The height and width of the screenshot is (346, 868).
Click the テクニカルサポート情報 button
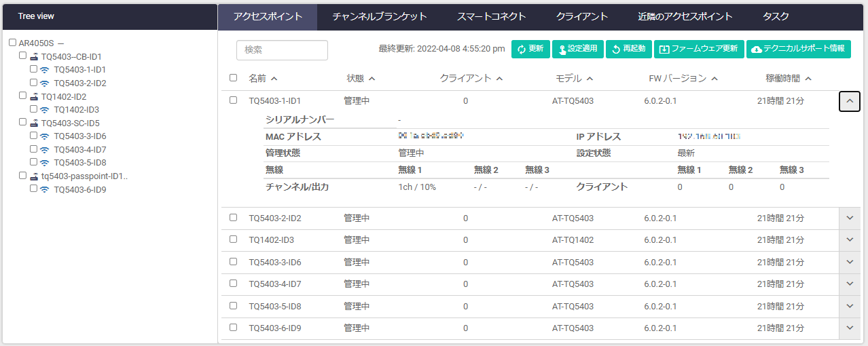pos(799,49)
